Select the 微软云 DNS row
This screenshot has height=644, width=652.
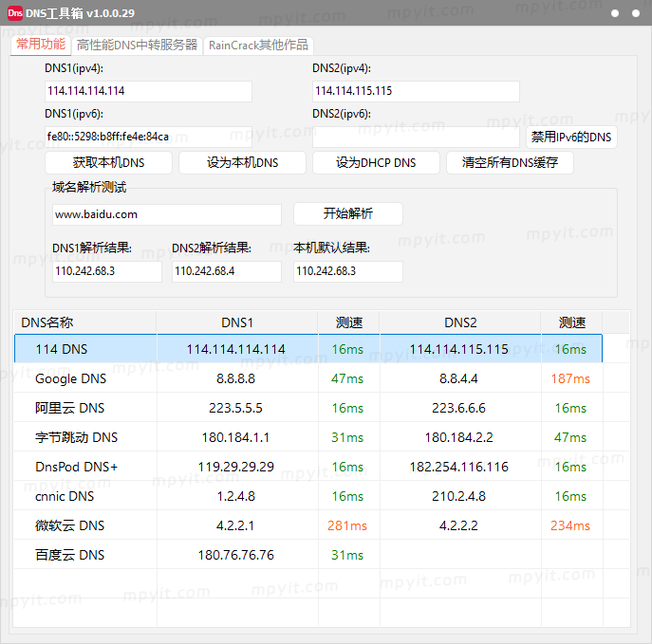[308, 526]
